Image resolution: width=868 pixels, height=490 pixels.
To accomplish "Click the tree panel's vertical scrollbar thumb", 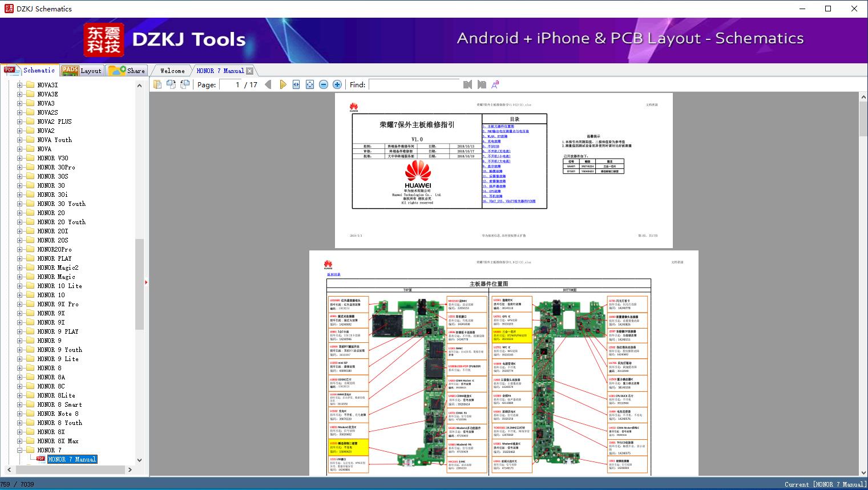I will click(139, 284).
